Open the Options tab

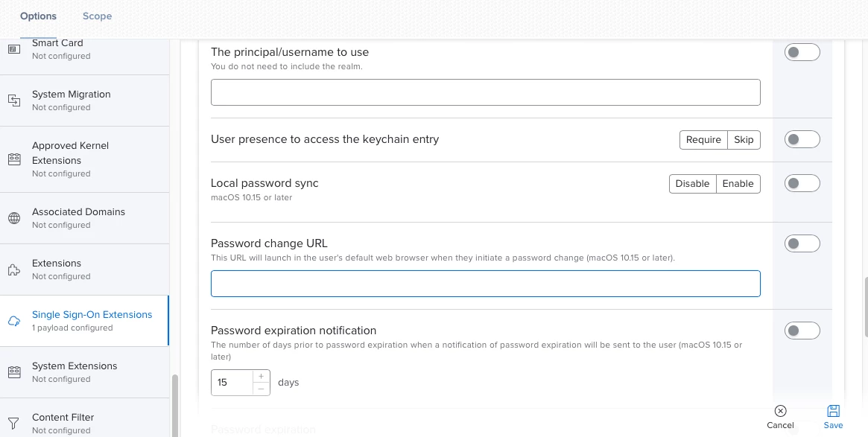tap(38, 16)
